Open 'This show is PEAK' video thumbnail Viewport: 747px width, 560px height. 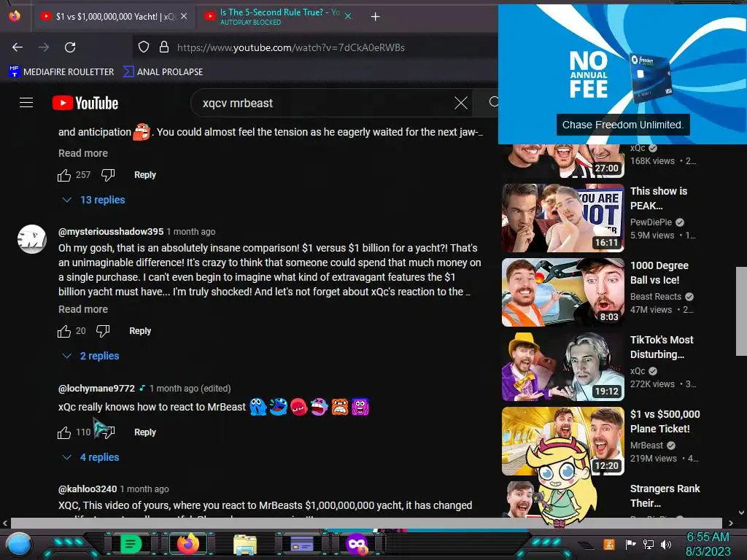pos(562,218)
